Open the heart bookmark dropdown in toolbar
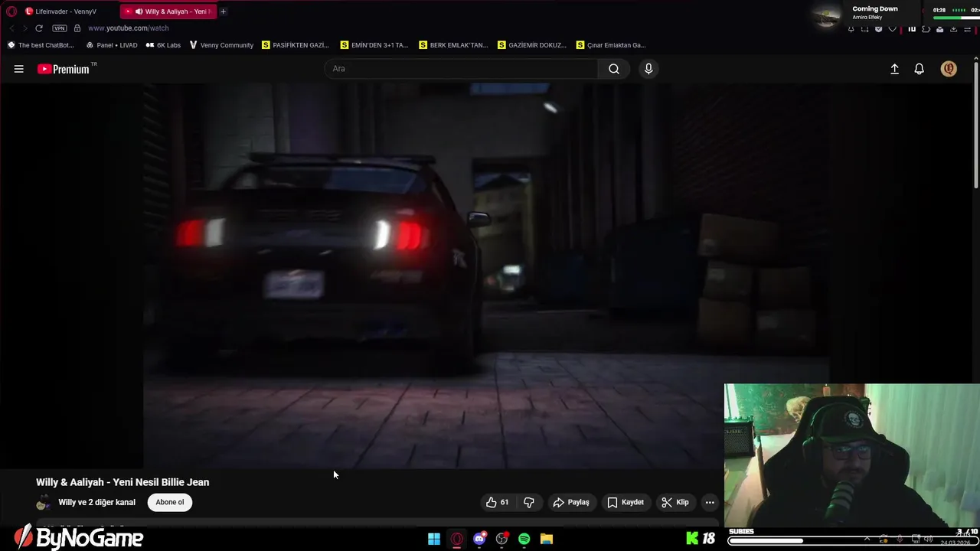The image size is (980, 551). (x=892, y=29)
